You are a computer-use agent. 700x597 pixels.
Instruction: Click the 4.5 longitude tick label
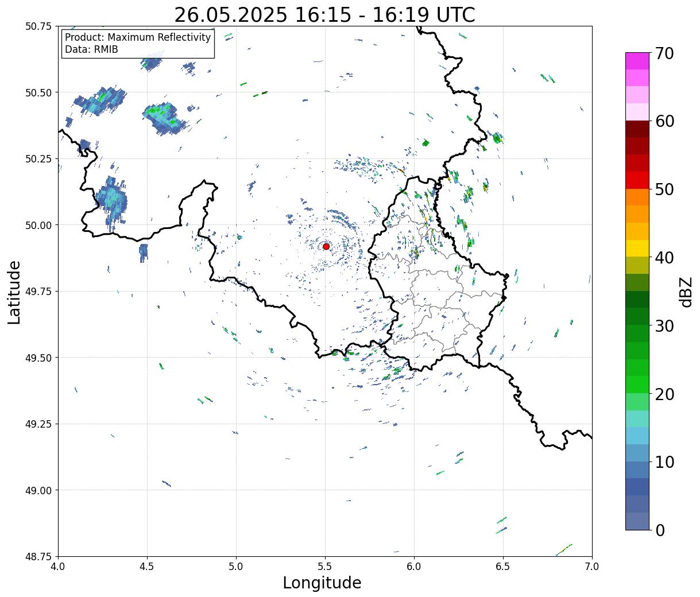(147, 567)
